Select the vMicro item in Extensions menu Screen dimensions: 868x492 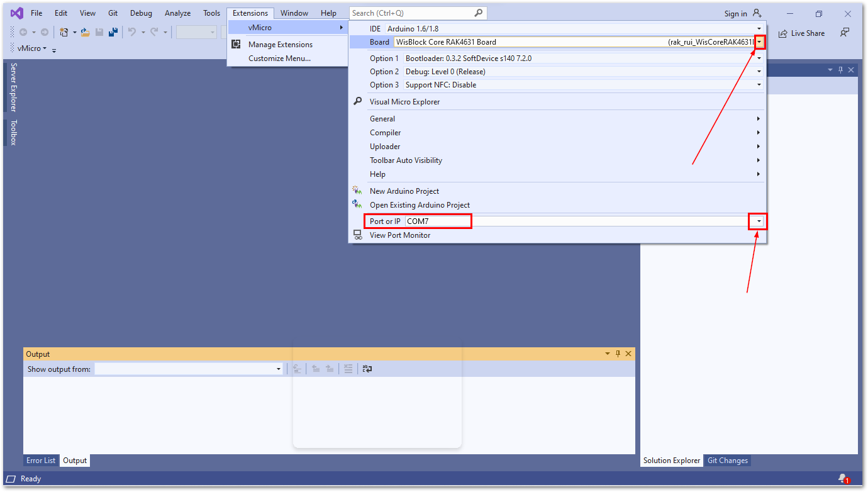287,28
